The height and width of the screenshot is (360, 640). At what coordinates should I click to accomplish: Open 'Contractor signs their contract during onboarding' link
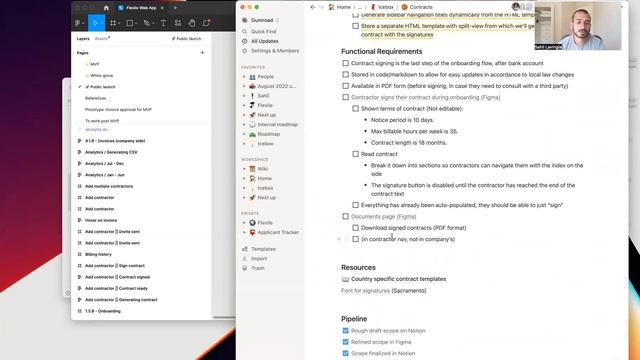[x=425, y=98]
